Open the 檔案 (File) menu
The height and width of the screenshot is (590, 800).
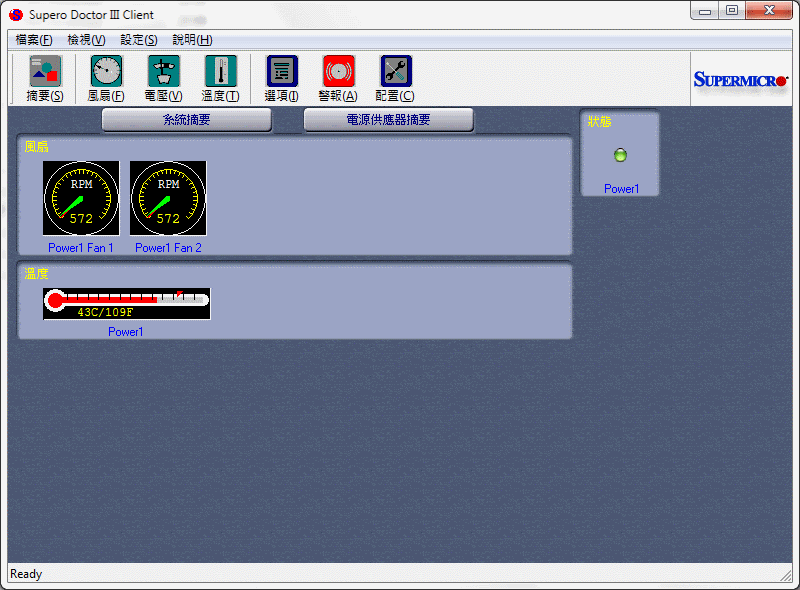tap(34, 40)
